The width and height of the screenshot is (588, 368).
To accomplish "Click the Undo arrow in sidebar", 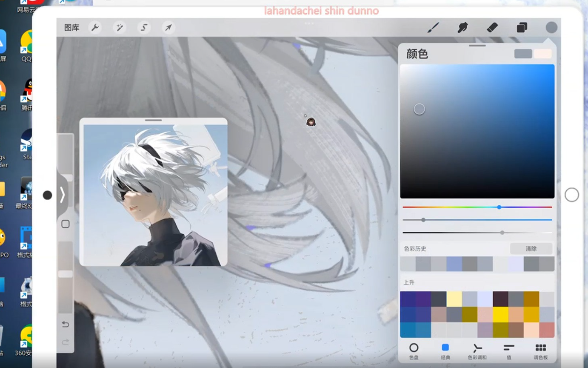I will coord(66,325).
